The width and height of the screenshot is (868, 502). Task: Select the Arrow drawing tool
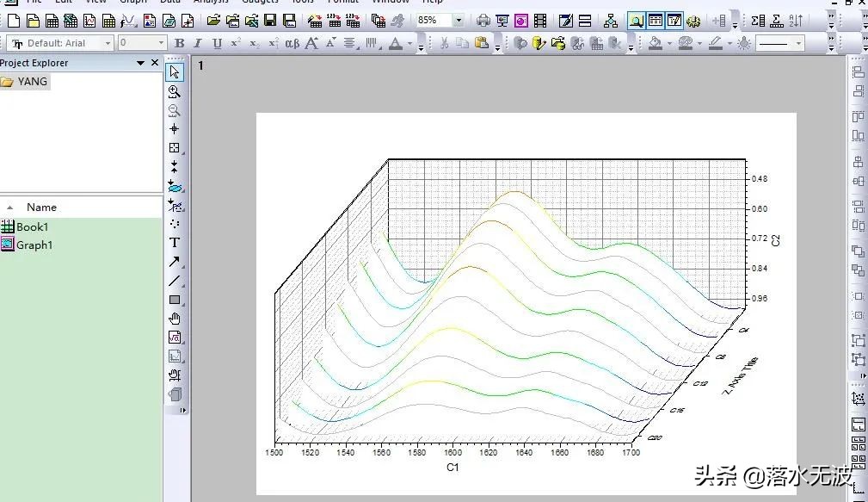pyautogui.click(x=175, y=262)
